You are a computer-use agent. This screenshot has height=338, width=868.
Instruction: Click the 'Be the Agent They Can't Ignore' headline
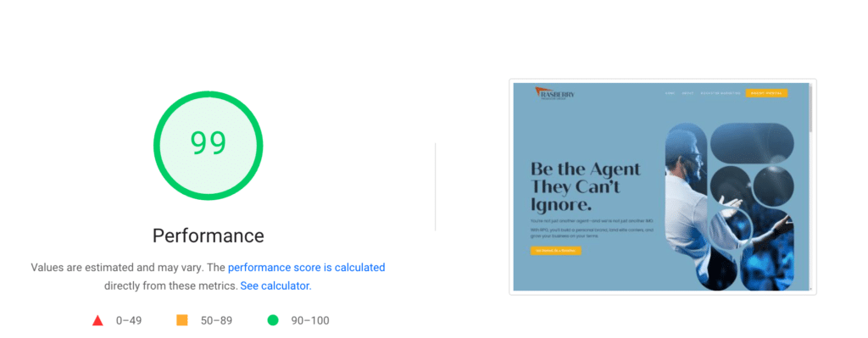(x=586, y=186)
